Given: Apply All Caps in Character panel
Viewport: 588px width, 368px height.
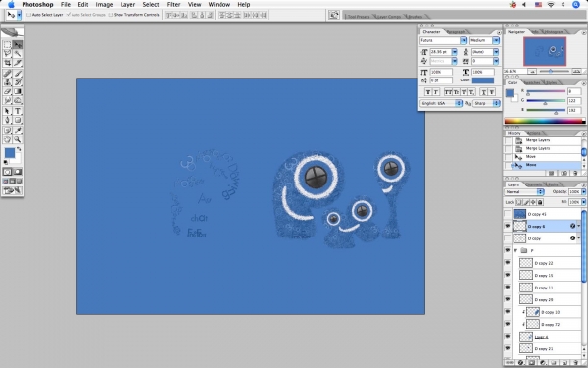Looking at the screenshot, I should [x=448, y=92].
